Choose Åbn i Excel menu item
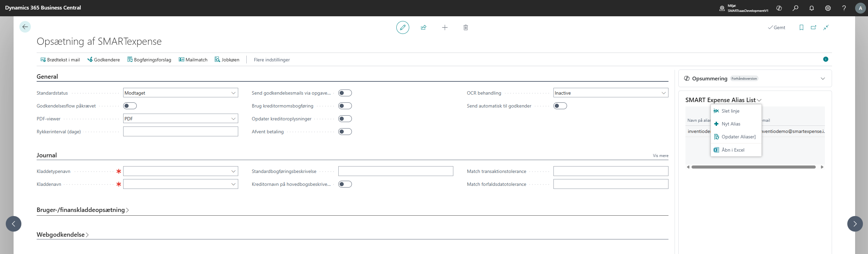Image resolution: width=868 pixels, height=254 pixels. click(x=733, y=150)
